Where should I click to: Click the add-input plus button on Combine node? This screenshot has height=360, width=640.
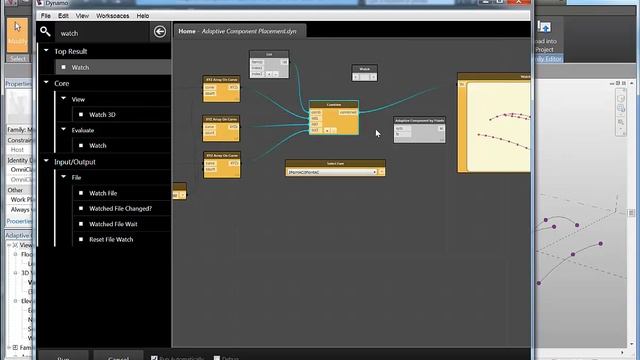pyautogui.click(x=327, y=130)
